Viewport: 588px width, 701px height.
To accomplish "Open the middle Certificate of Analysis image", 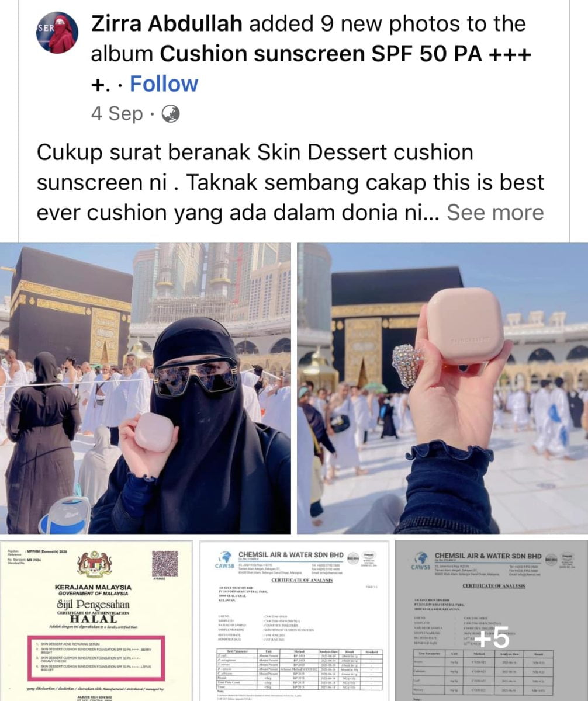I will 294,620.
